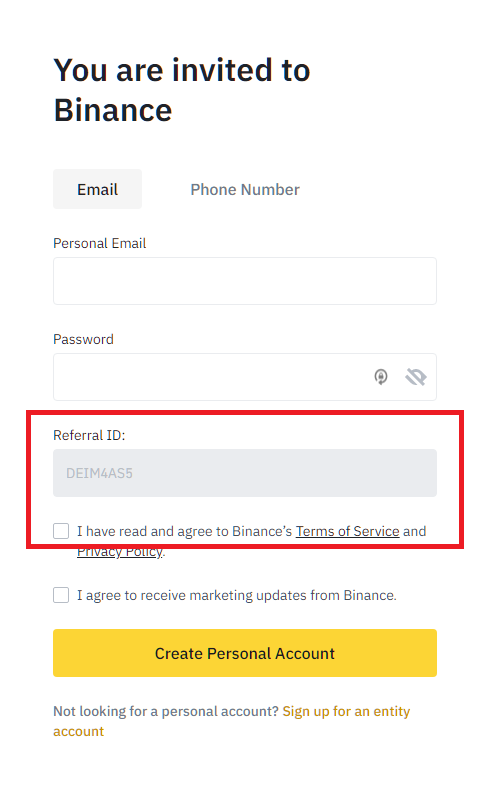Click the 'I have read and agree' text
This screenshot has width=486, height=808.
[x=185, y=531]
